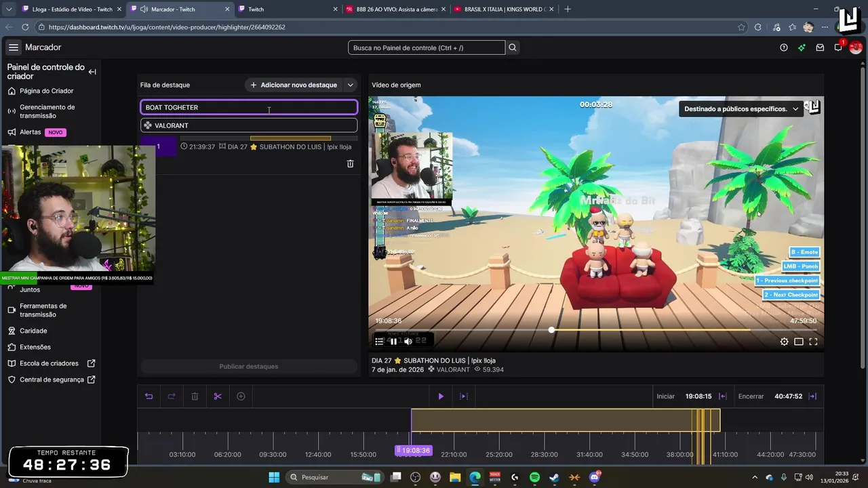Click the Busca no Painel de controle search box
The image size is (868, 488).
tap(427, 47)
